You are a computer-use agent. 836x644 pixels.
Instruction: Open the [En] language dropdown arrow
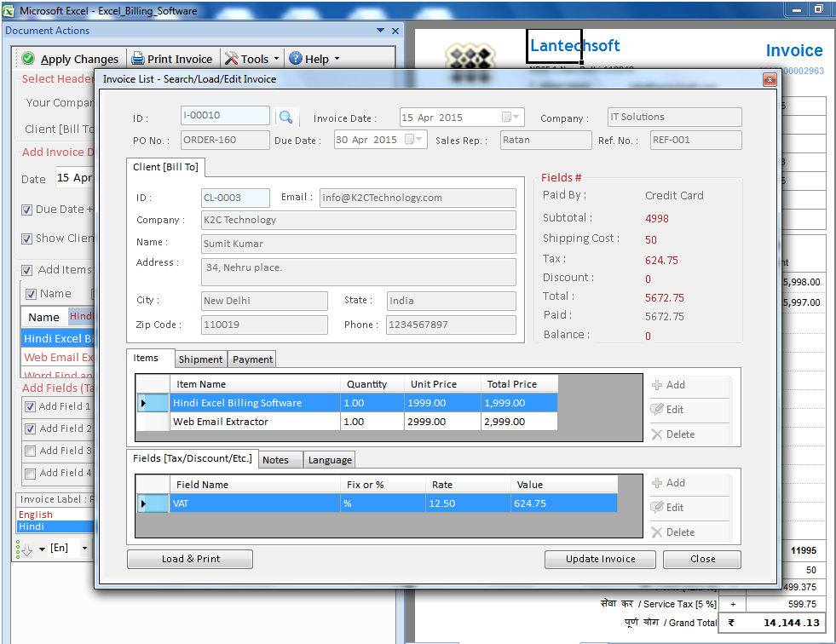pyautogui.click(x=84, y=548)
